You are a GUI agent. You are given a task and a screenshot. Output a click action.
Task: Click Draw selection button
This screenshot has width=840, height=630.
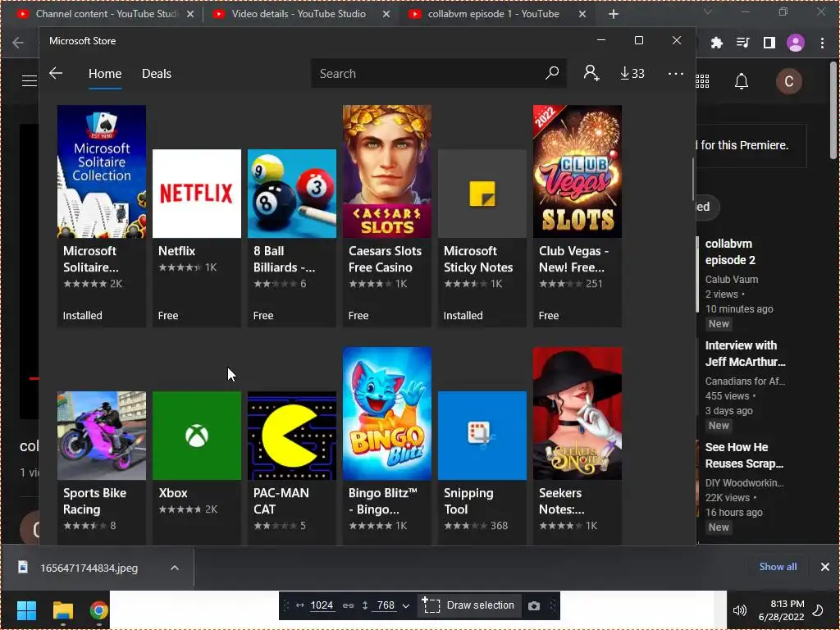click(468, 605)
